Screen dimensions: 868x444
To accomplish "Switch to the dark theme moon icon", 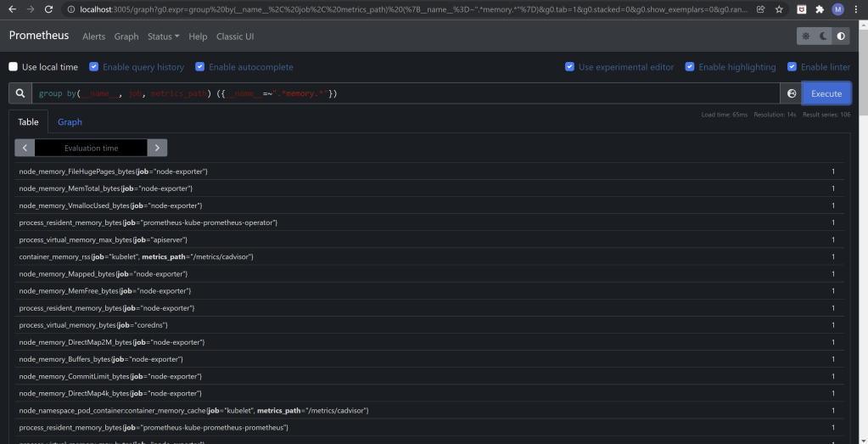I will click(823, 37).
